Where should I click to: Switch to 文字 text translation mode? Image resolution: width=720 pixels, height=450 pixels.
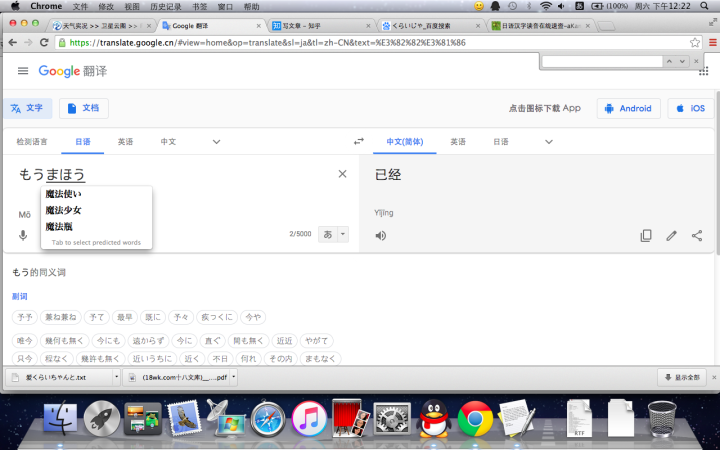coord(27,108)
